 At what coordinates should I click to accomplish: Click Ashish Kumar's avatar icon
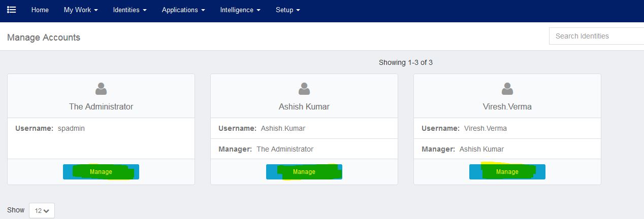tap(304, 89)
